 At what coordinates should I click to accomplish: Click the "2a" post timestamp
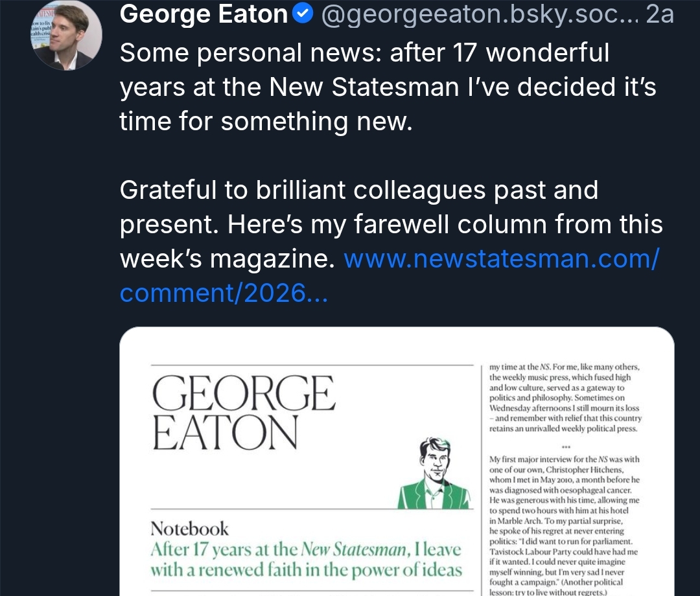pos(660,14)
